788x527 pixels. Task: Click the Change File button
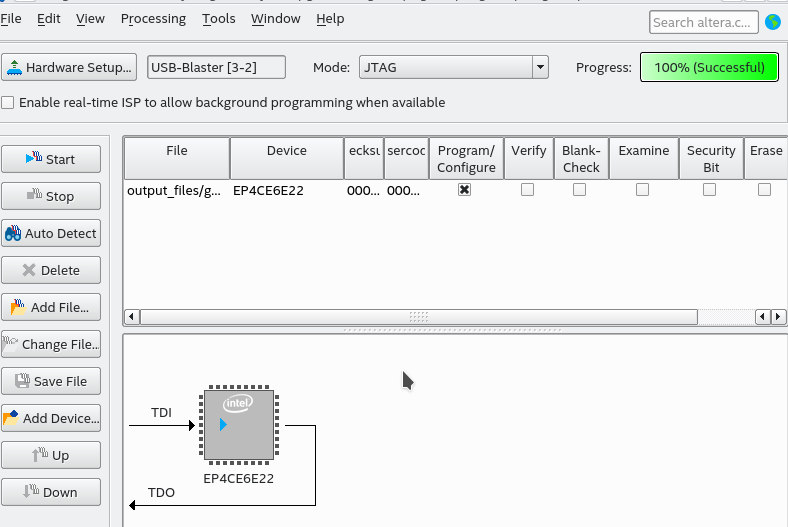click(51, 344)
